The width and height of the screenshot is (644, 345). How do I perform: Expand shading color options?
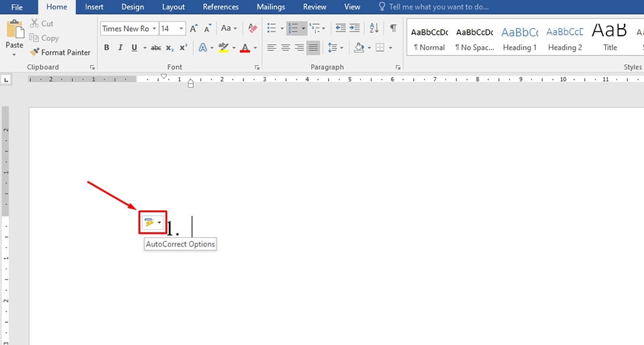tap(369, 48)
